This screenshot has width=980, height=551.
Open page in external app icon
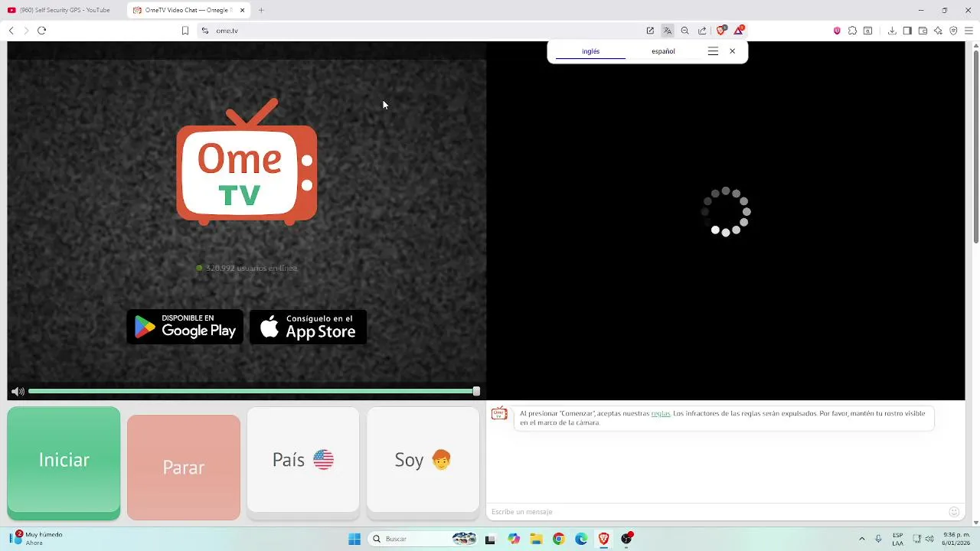[650, 31]
